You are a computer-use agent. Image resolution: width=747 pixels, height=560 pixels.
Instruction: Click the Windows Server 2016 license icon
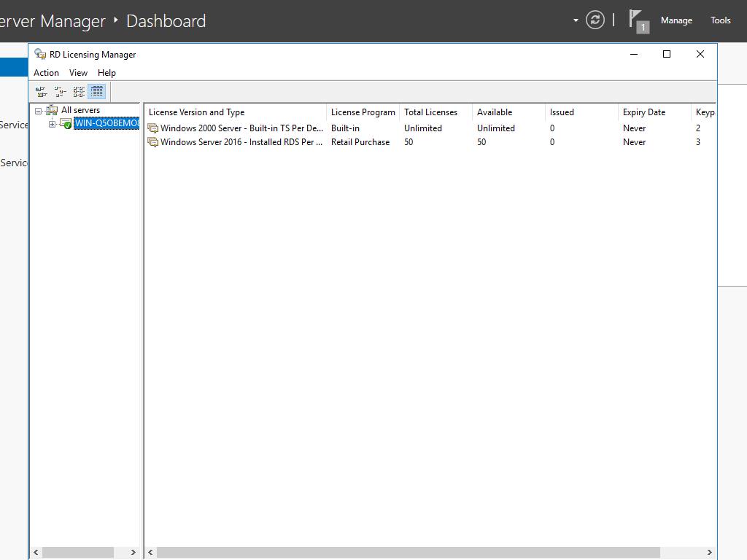tap(152, 142)
